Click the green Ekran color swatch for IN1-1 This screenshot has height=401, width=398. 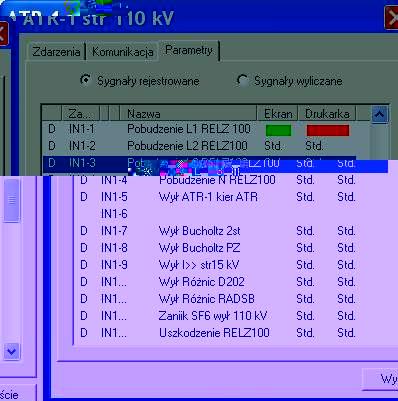[278, 130]
